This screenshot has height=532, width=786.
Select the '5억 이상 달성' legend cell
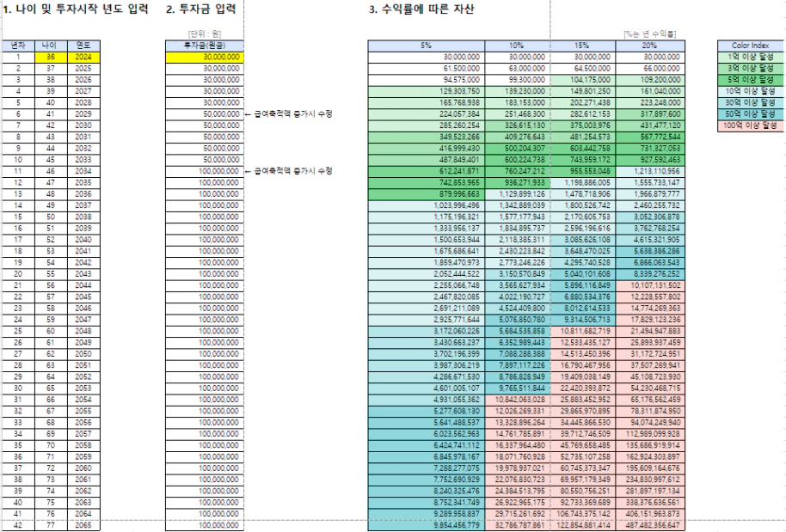pyautogui.click(x=751, y=80)
